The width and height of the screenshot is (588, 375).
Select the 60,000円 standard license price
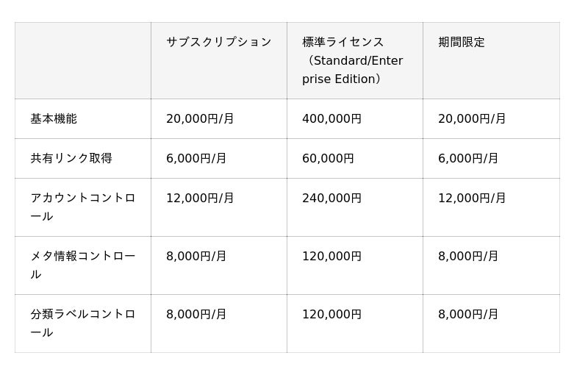tap(328, 159)
